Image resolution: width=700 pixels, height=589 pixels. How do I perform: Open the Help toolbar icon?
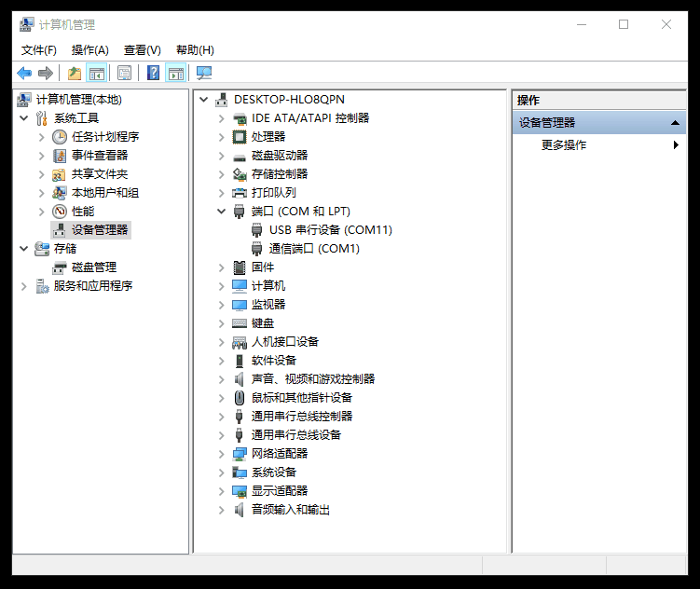(153, 73)
